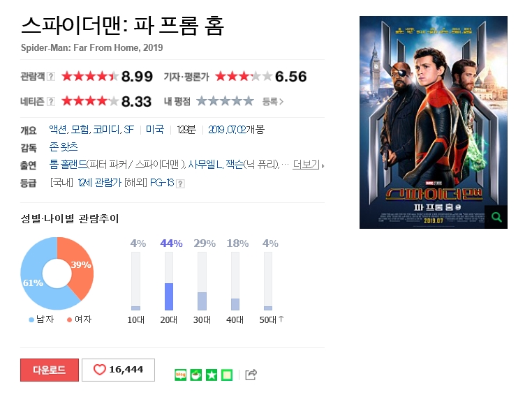
Task: Open actor 톰 홀랜드 link
Action: (68, 165)
